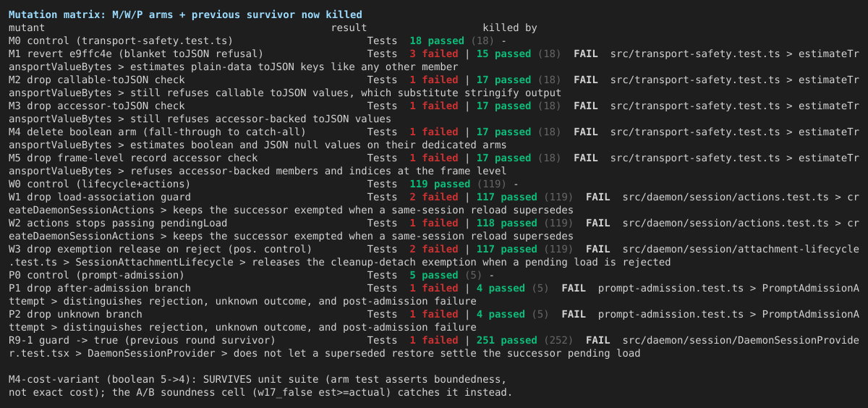The image size is (868, 408).
Task: Click the M3 drop accessor-toJSON check label
Action: coord(97,106)
